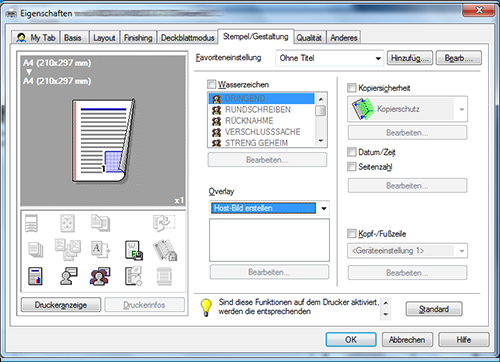
Task: Switch to the Finishing tab
Action: click(138, 38)
